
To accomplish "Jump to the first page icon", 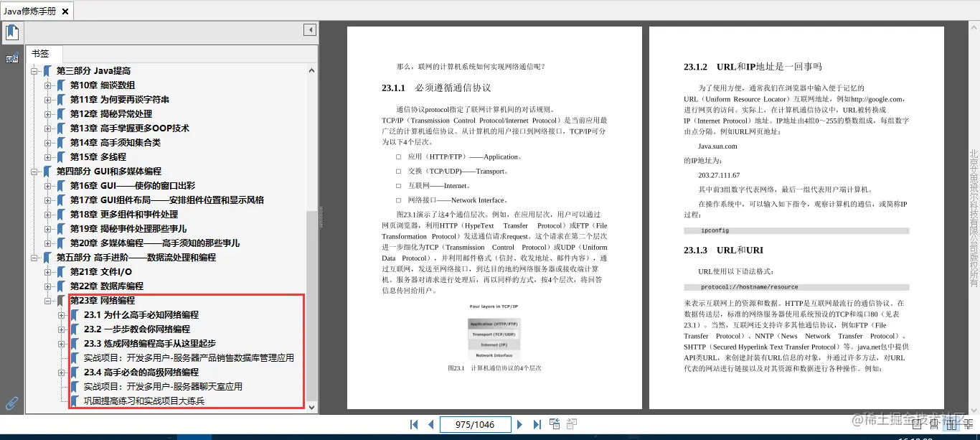I will 414,424.
